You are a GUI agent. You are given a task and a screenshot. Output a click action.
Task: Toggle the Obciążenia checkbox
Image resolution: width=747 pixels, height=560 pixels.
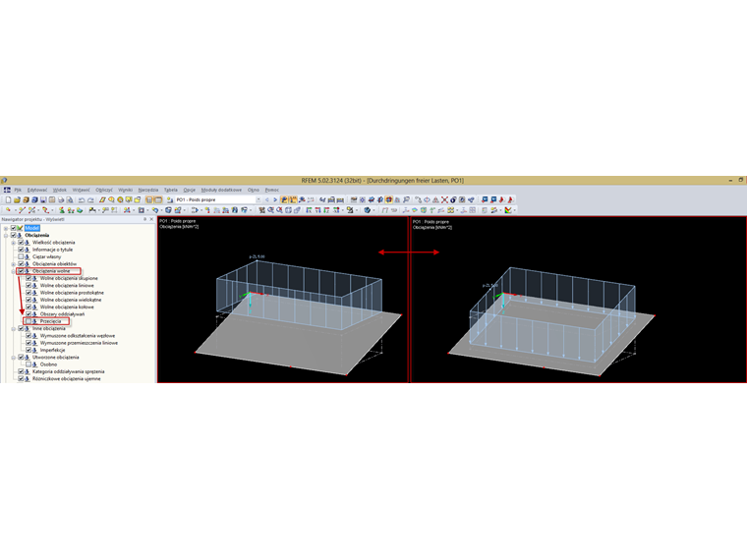(14, 235)
